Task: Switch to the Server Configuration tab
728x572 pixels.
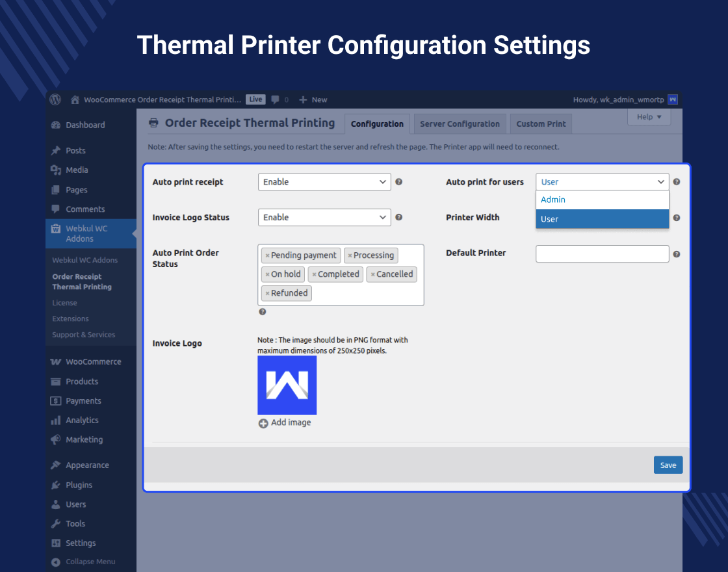Action: click(x=460, y=124)
